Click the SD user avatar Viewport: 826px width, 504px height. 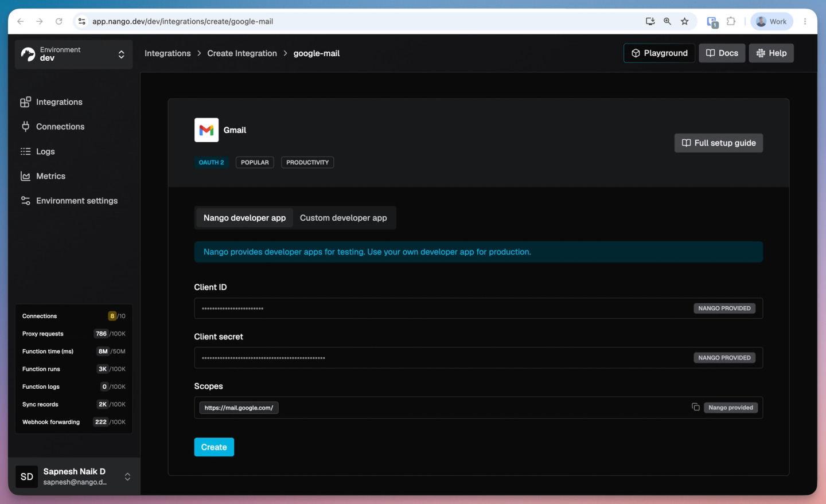tap(26, 476)
